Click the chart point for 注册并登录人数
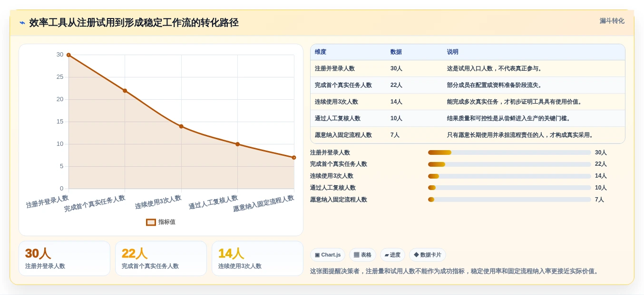 tap(68, 55)
